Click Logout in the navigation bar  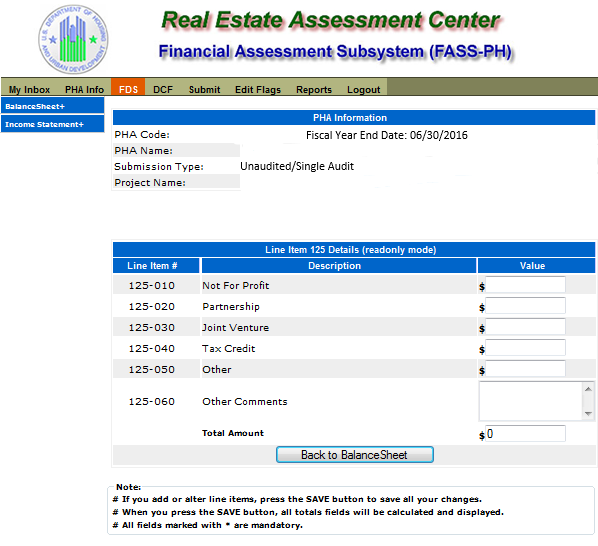[363, 90]
